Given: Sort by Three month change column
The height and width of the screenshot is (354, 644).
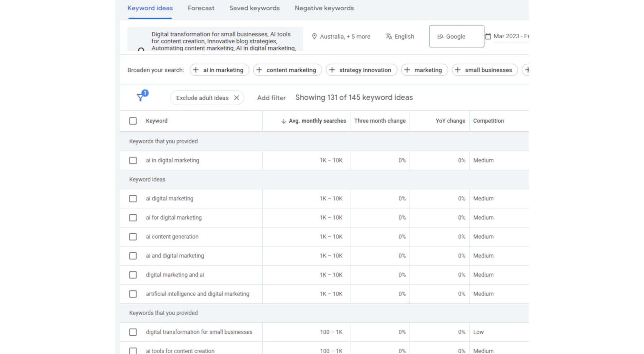Looking at the screenshot, I should (x=380, y=121).
